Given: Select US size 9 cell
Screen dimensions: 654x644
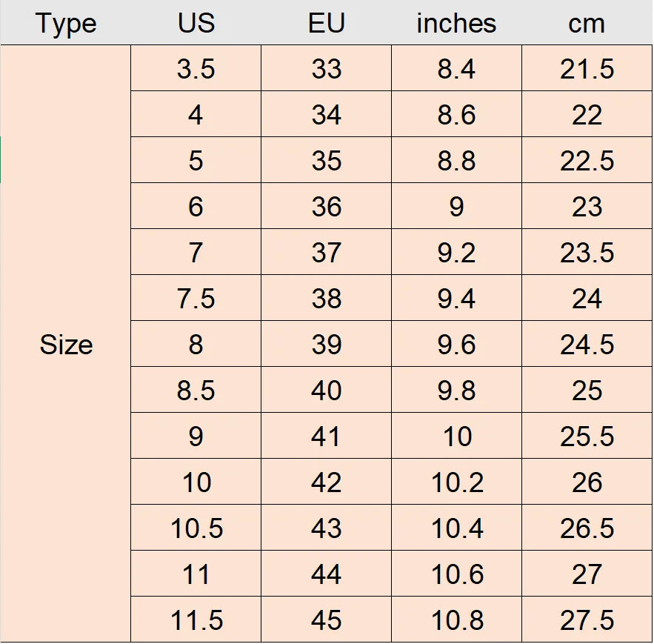Looking at the screenshot, I should pos(196,436).
